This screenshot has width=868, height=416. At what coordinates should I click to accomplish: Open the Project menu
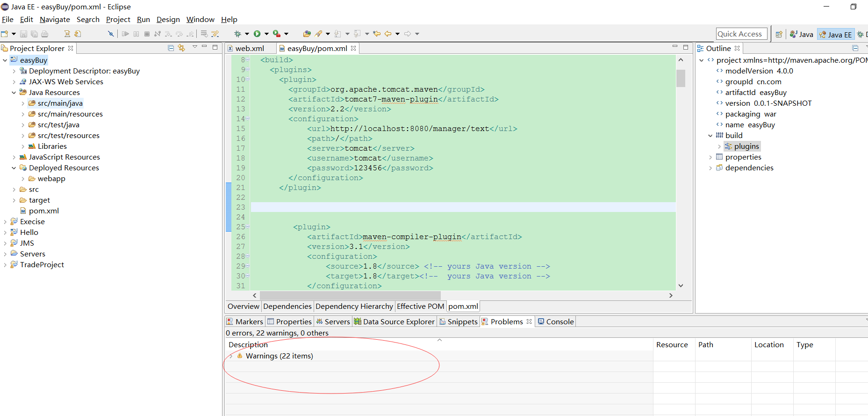(118, 19)
